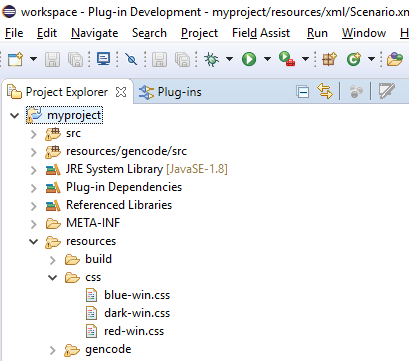Select the css folder
The height and width of the screenshot is (361, 409).
click(x=93, y=278)
